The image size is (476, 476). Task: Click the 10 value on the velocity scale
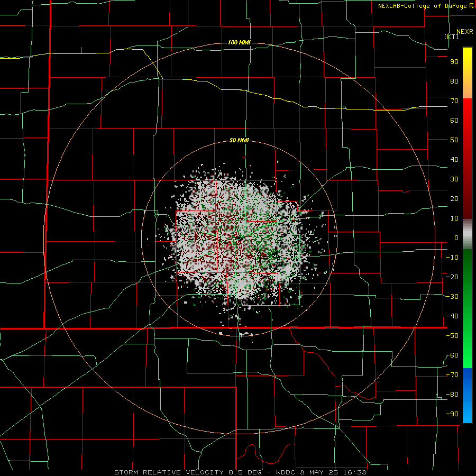point(454,218)
